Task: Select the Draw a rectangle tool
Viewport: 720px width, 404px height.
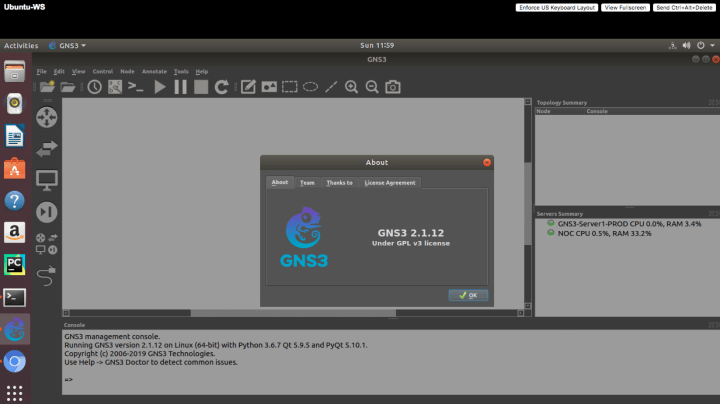Action: coord(290,87)
